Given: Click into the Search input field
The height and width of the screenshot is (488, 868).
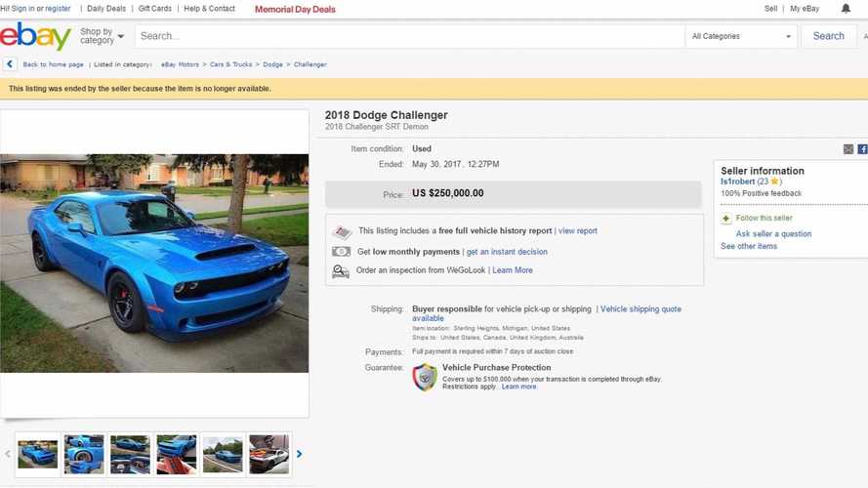Looking at the screenshot, I should (x=410, y=36).
